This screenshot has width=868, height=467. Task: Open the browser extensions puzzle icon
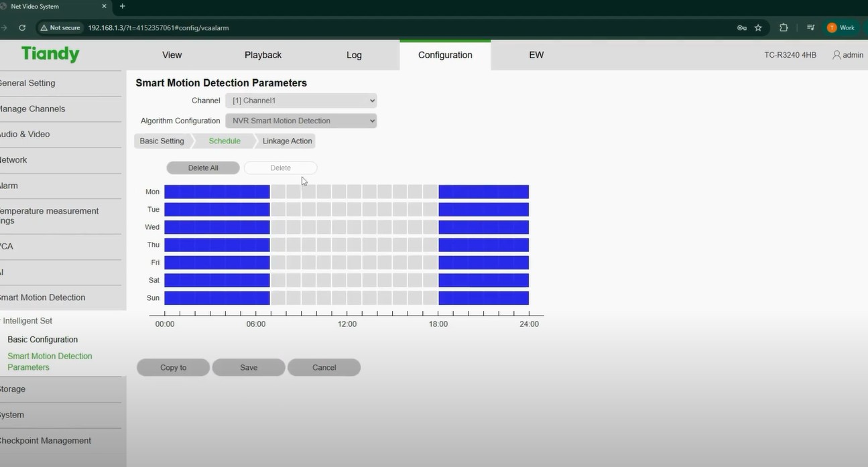click(x=784, y=27)
